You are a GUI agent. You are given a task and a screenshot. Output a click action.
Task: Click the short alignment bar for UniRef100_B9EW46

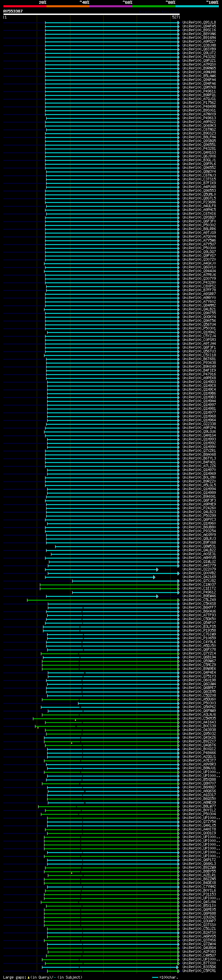102,596
